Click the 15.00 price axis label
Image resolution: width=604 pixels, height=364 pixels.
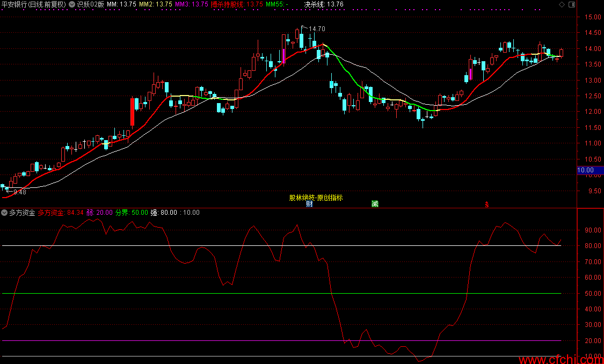tap(593, 17)
